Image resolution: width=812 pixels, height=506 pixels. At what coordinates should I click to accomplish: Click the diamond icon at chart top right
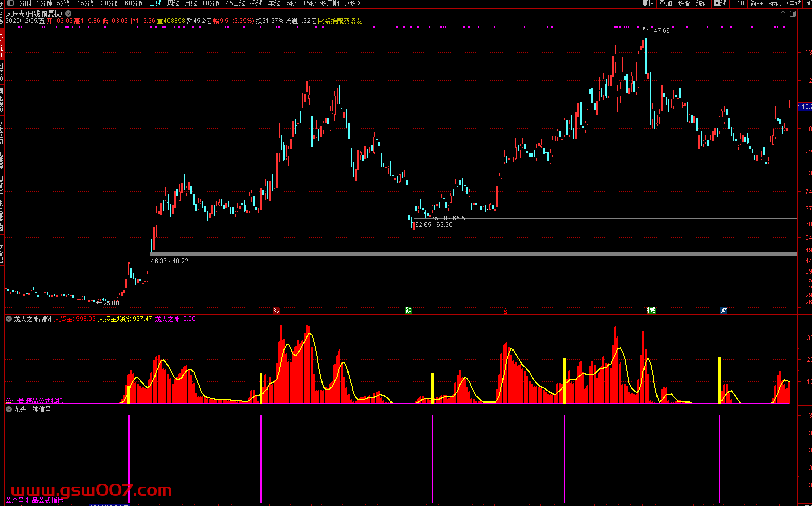point(783,14)
